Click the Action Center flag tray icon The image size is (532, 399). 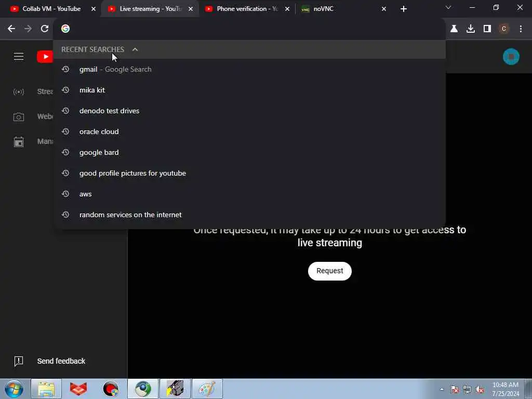point(455,390)
